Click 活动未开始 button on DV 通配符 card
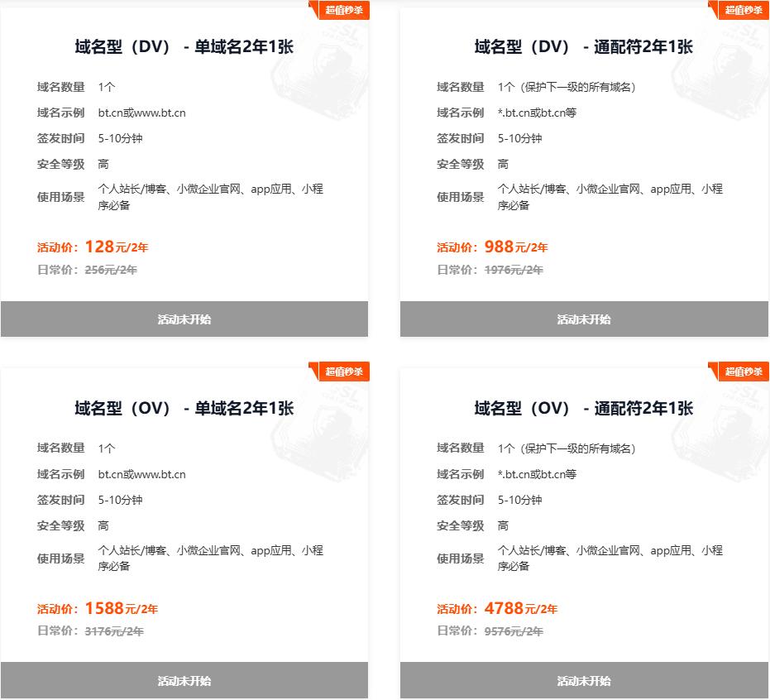Screen dimensions: 770x700 (584, 319)
